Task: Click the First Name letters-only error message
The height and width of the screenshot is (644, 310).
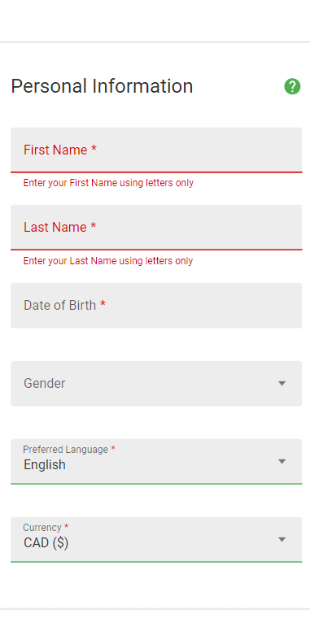Action: 108,183
